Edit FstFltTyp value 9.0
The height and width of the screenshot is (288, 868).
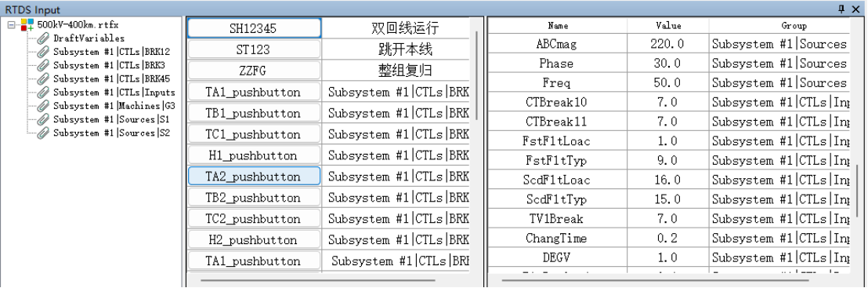pyautogui.click(x=668, y=160)
